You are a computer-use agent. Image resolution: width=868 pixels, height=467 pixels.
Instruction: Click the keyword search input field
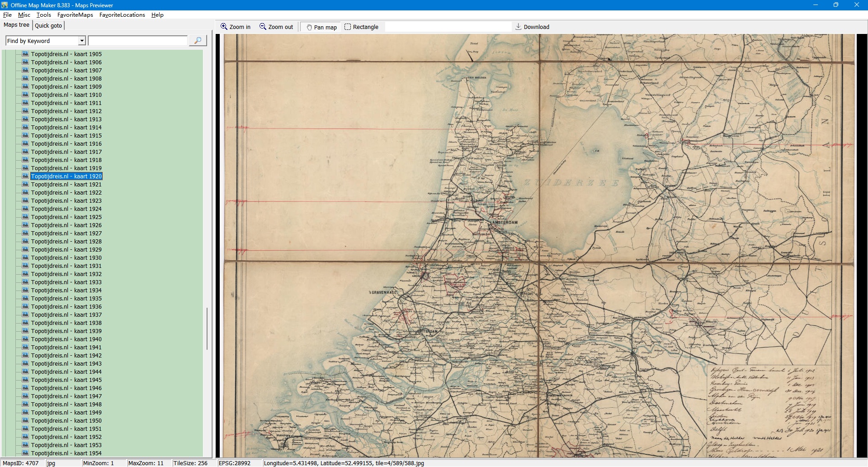[137, 41]
